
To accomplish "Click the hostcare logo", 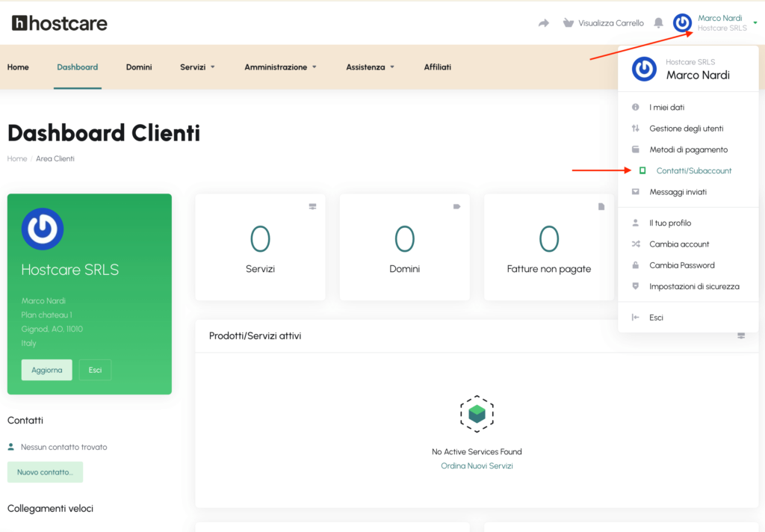I will 60,23.
